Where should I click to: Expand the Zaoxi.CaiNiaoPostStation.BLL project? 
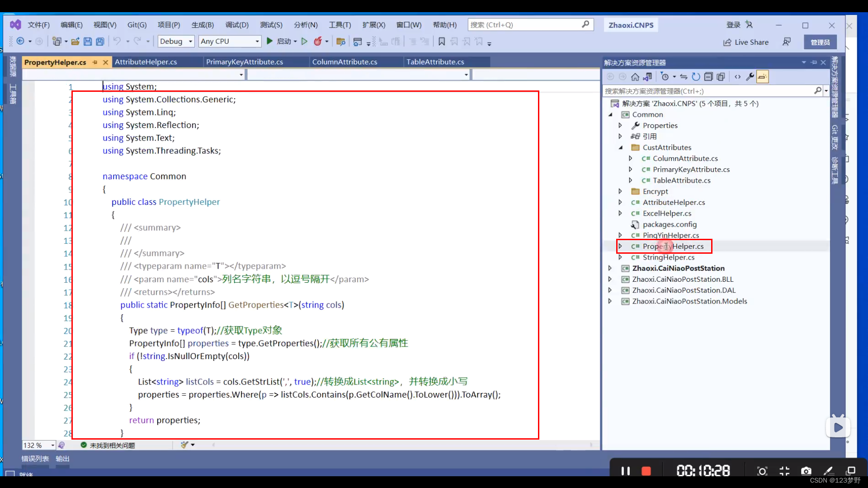(x=610, y=279)
